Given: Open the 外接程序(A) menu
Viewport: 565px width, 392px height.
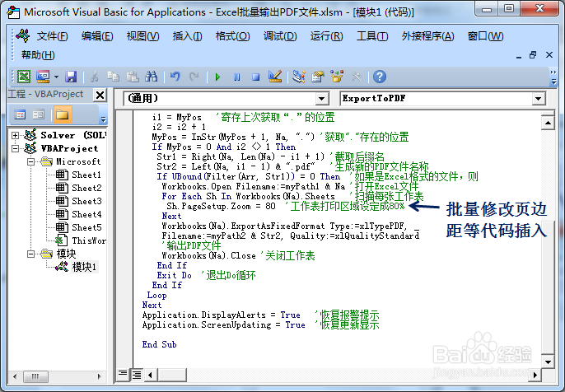Looking at the screenshot, I should pyautogui.click(x=427, y=36).
